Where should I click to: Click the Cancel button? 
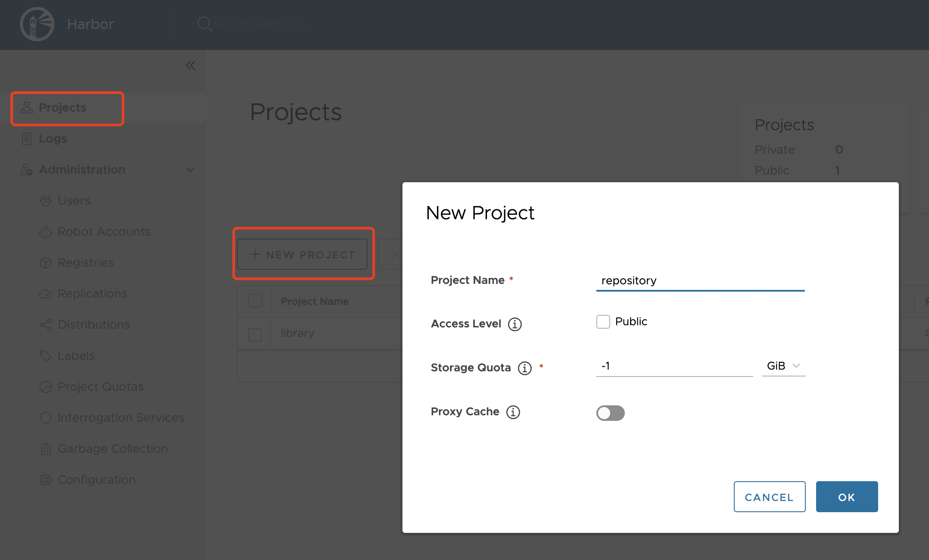pos(769,497)
